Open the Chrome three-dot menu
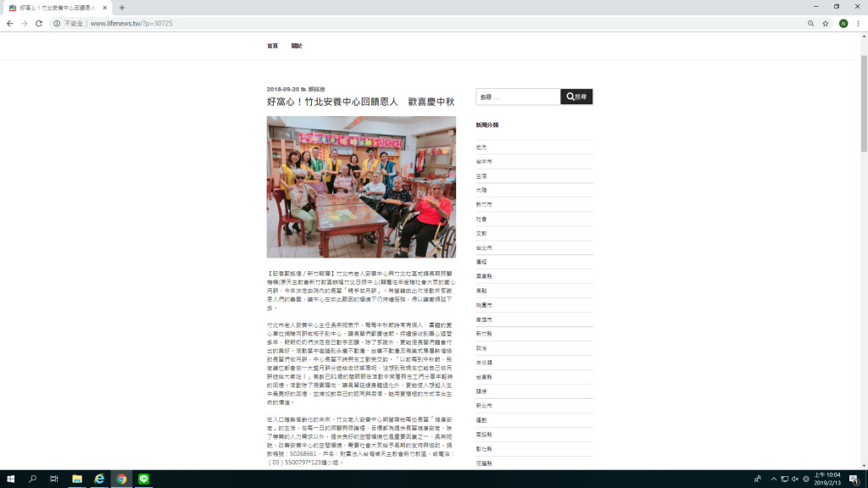This screenshot has width=868, height=488. point(858,23)
